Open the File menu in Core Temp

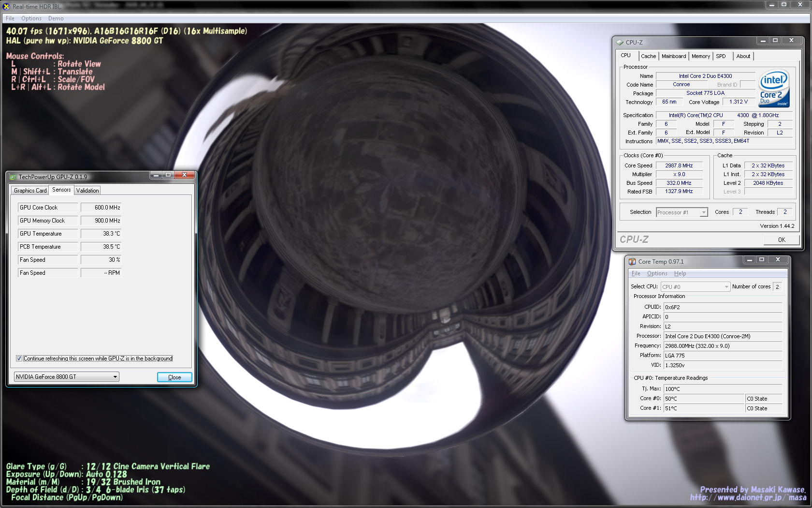pyautogui.click(x=636, y=273)
